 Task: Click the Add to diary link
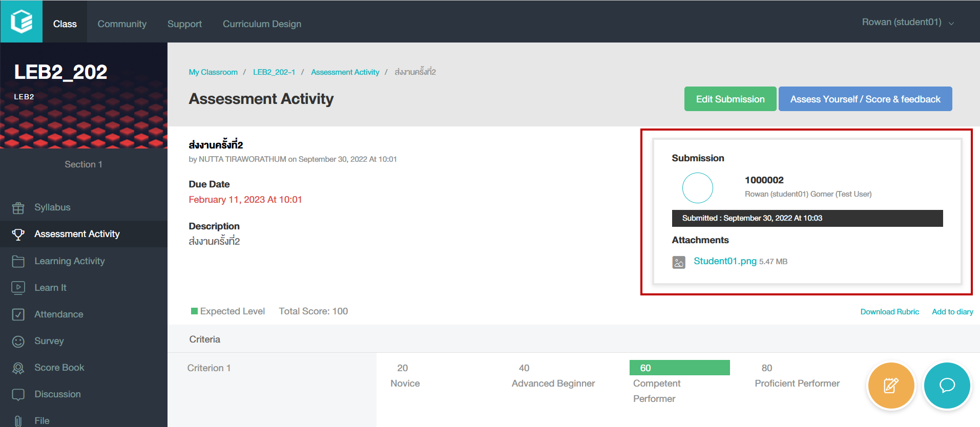point(952,312)
